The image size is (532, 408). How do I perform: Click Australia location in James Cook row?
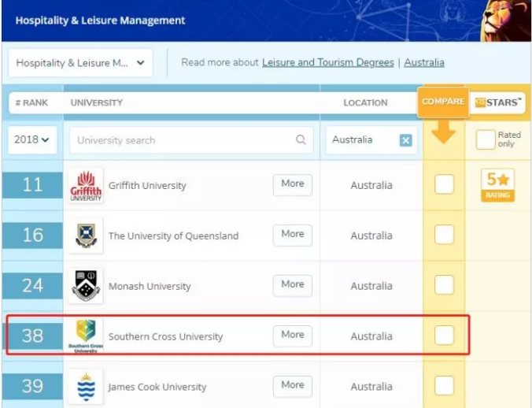[x=371, y=387]
